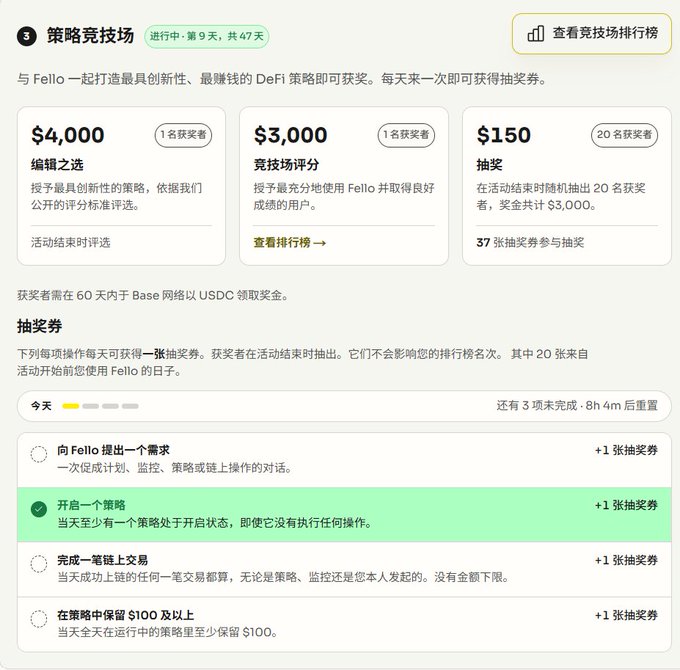The image size is (680, 670).
Task: Click +1 张抽奖券 on 保留 $100 row
Action: tap(626, 615)
